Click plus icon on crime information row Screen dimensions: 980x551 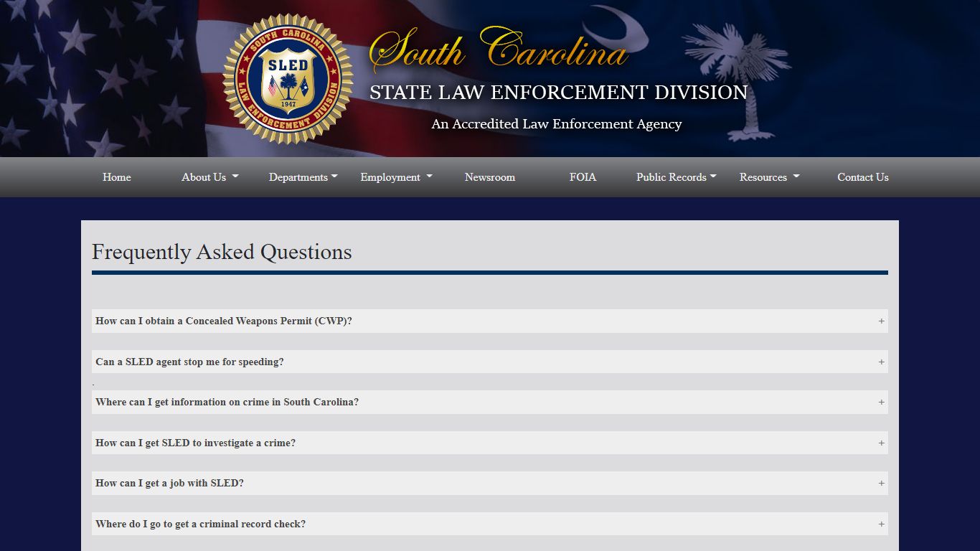[x=881, y=402]
